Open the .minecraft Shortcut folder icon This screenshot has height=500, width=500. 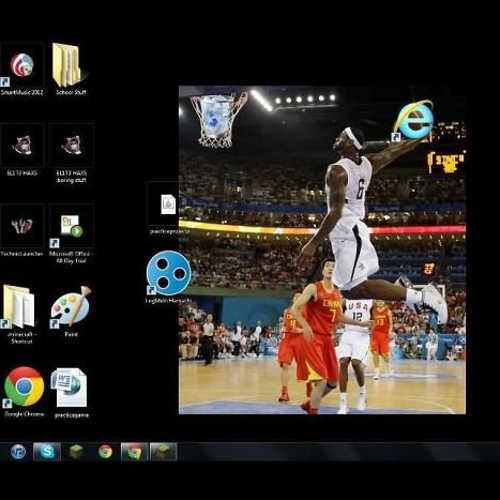pos(21,314)
